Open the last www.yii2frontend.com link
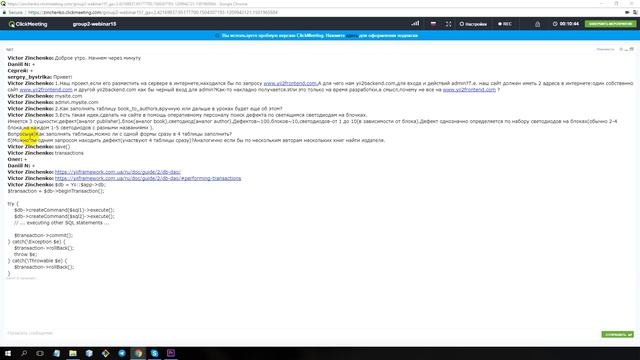The height and width of the screenshot is (360, 640). 469,89
